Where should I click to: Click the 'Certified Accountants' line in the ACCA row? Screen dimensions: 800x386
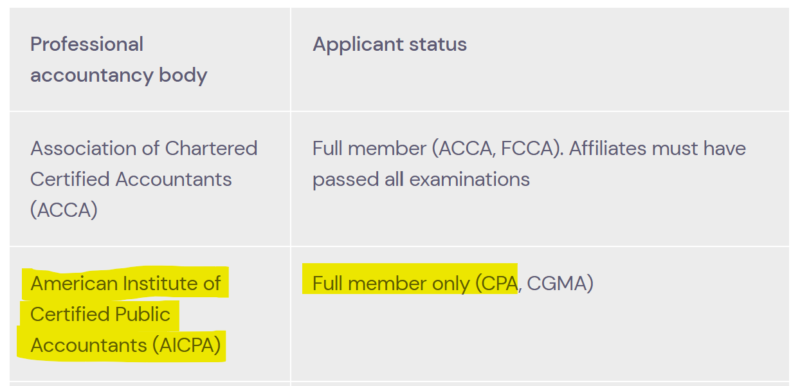[x=131, y=179]
